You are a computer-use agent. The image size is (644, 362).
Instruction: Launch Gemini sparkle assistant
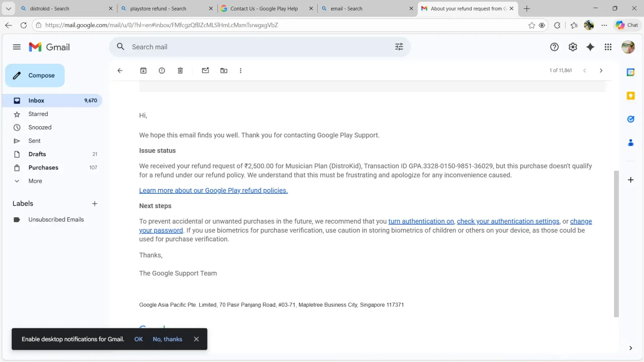590,47
